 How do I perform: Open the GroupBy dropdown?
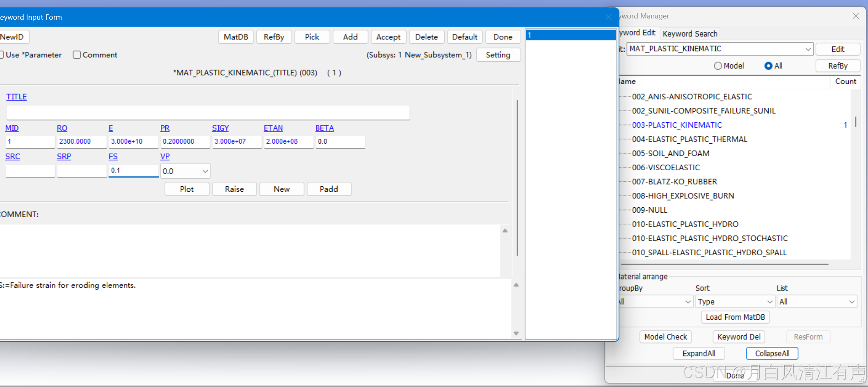656,302
